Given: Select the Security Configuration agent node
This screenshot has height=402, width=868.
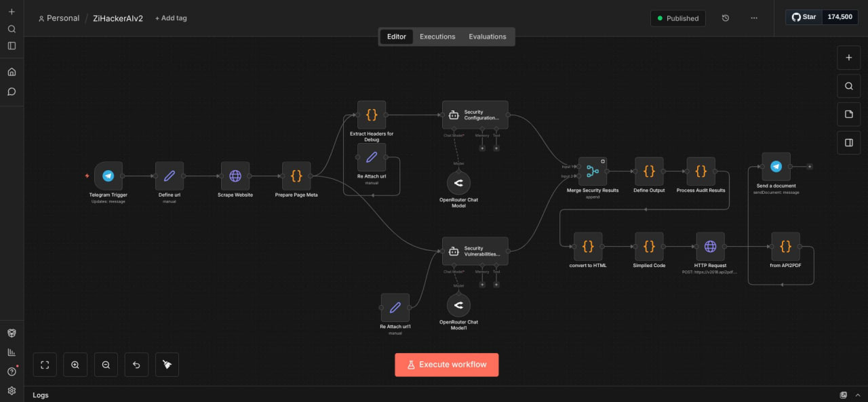Looking at the screenshot, I should [475, 115].
